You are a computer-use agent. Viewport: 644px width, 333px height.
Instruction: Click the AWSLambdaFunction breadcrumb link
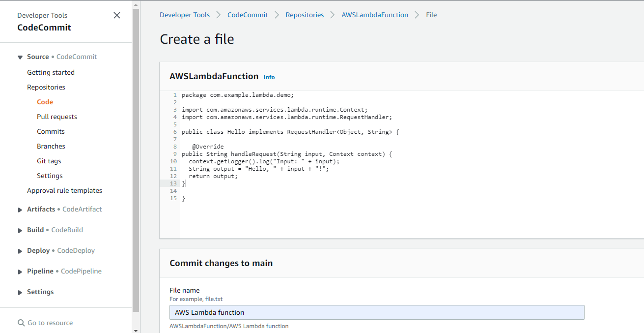pos(375,15)
